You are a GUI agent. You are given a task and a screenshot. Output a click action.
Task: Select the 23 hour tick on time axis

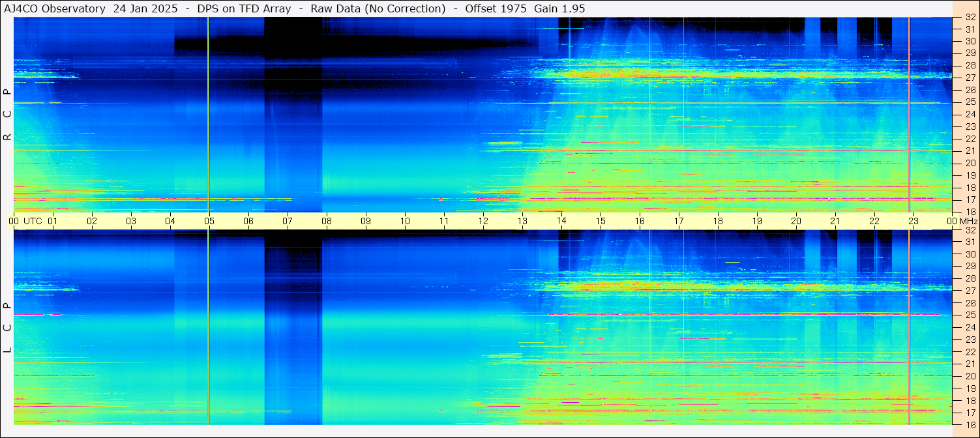(913, 221)
